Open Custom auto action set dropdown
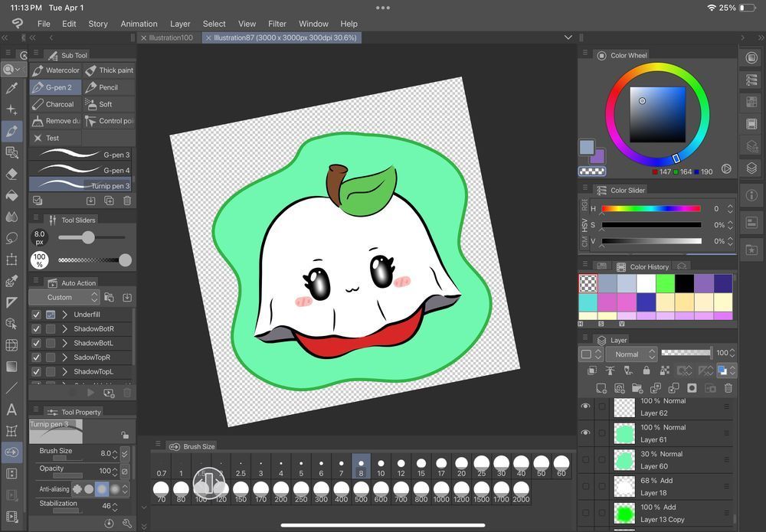Viewport: 766px width, 532px height. [64, 297]
